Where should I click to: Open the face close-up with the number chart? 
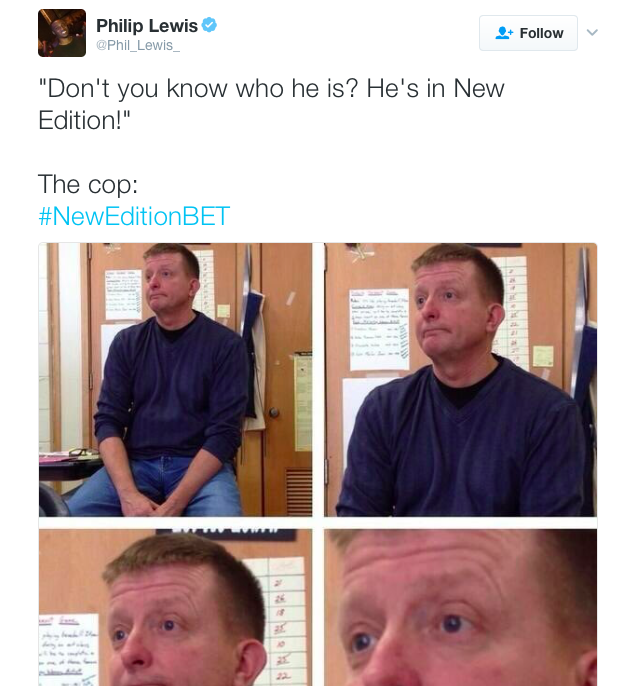(x=175, y=607)
